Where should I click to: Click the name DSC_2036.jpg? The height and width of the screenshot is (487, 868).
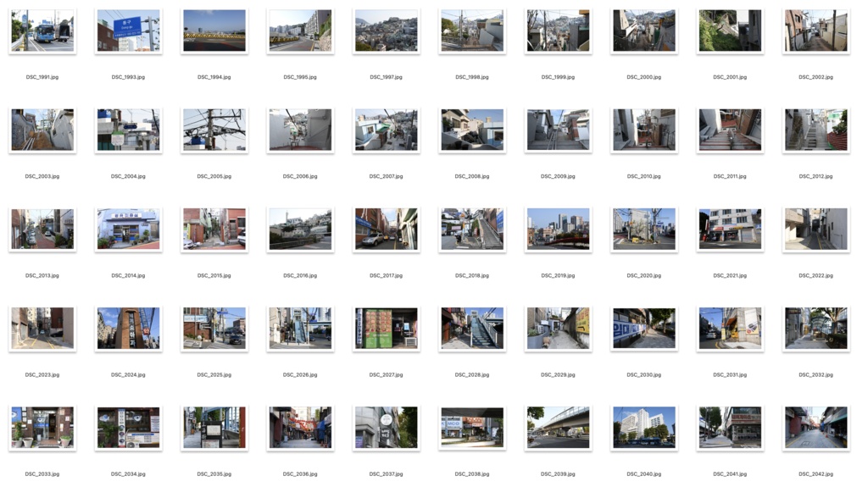[300, 474]
